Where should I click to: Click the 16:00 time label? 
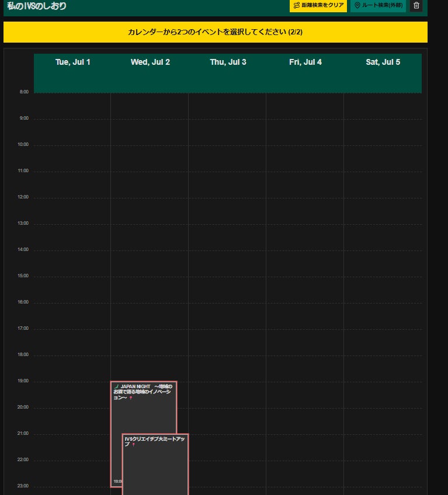tap(23, 302)
